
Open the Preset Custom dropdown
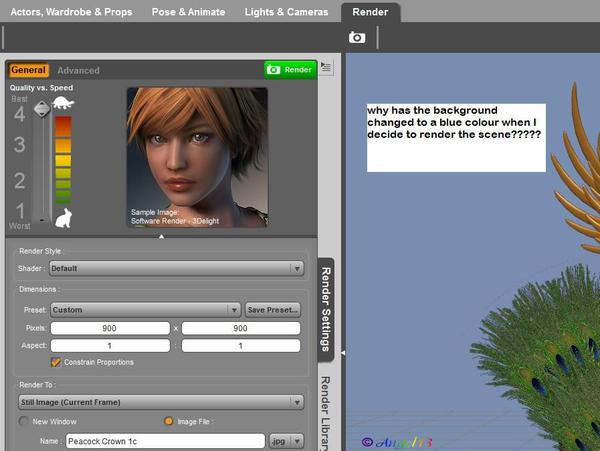pos(145,310)
